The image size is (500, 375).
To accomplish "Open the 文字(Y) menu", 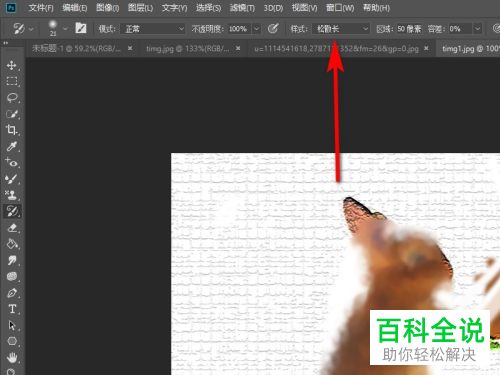I will [x=174, y=8].
